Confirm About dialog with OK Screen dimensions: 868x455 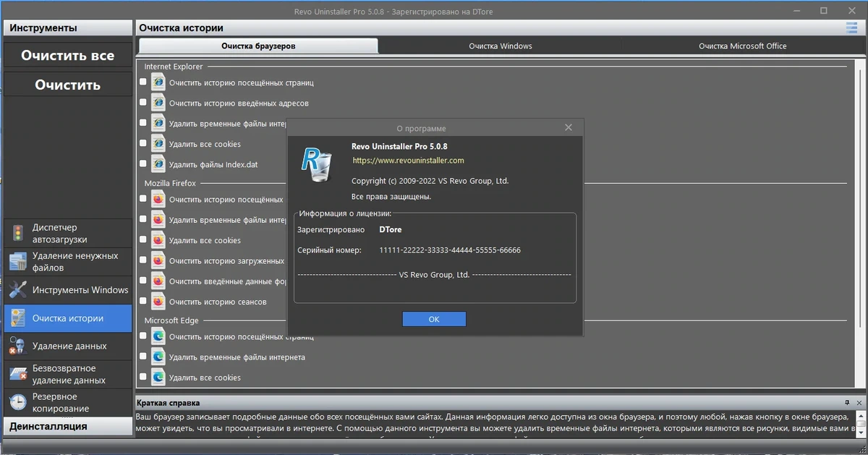tap(434, 319)
